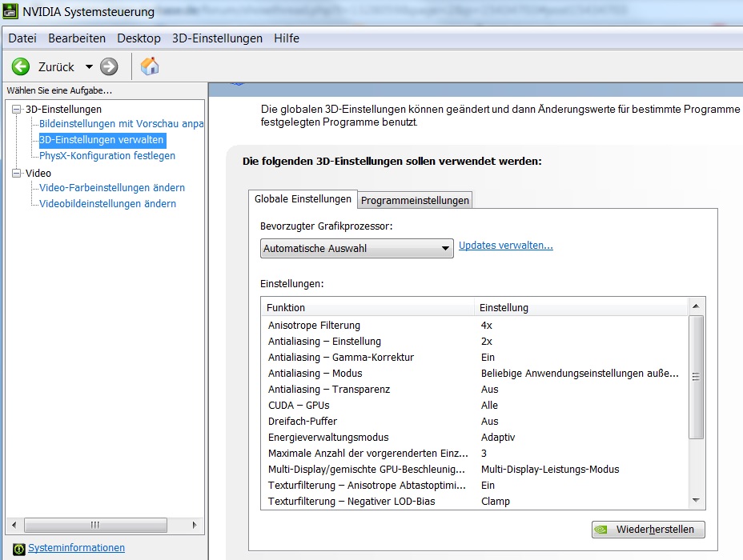Open Video-Farbeinstellungen ändern

[112, 187]
